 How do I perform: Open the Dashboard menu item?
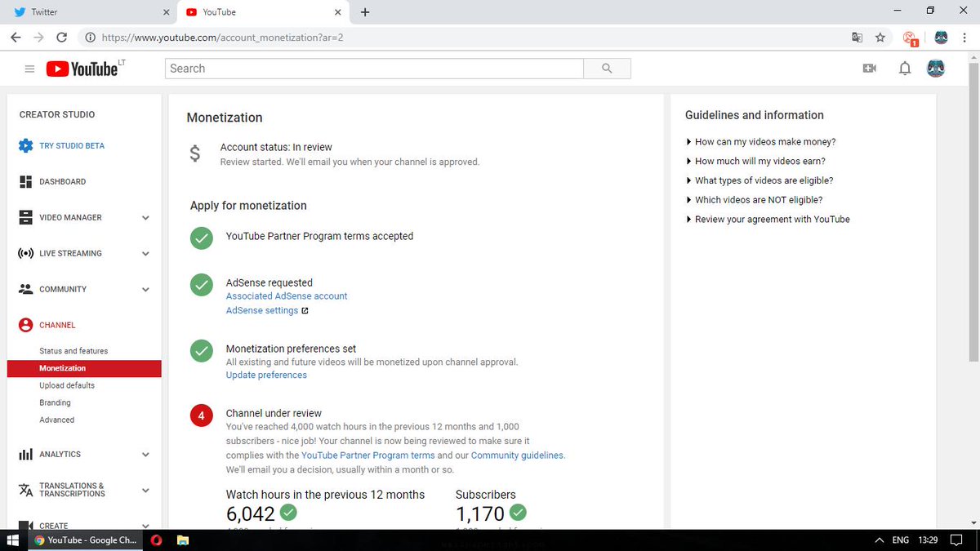[62, 182]
